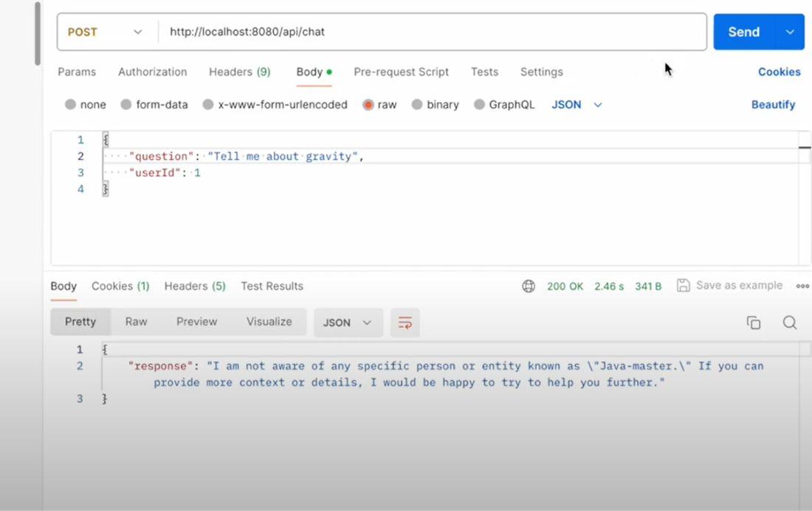This screenshot has height=511, width=812.
Task: Open the Cookies link
Action: 780,72
